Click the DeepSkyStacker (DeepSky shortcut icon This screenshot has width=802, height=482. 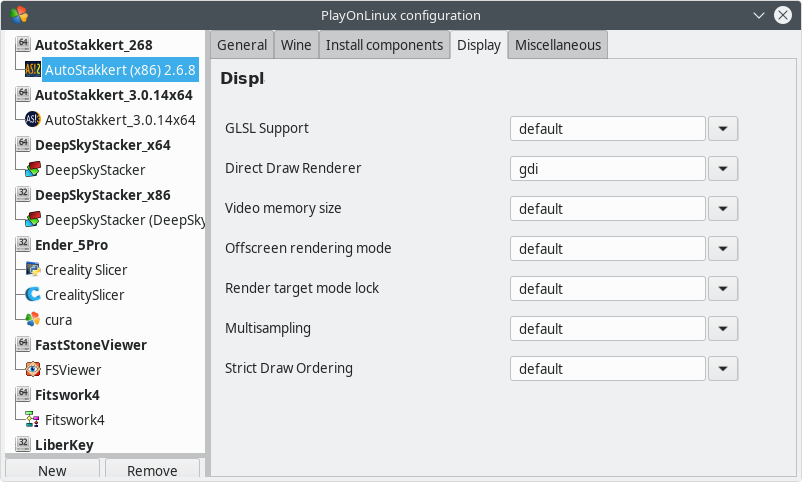(x=33, y=220)
